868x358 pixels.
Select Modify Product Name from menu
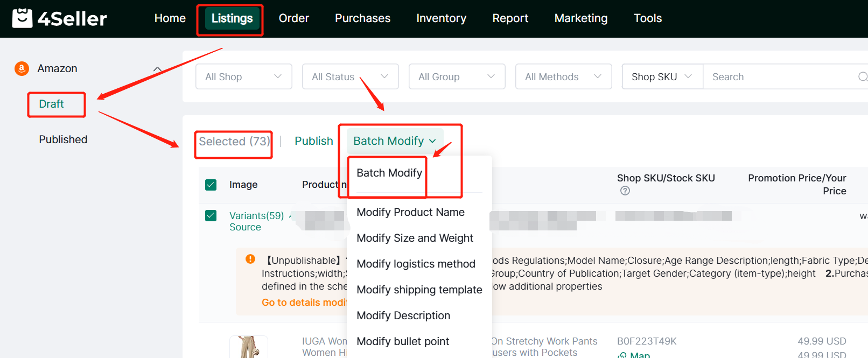click(x=410, y=212)
